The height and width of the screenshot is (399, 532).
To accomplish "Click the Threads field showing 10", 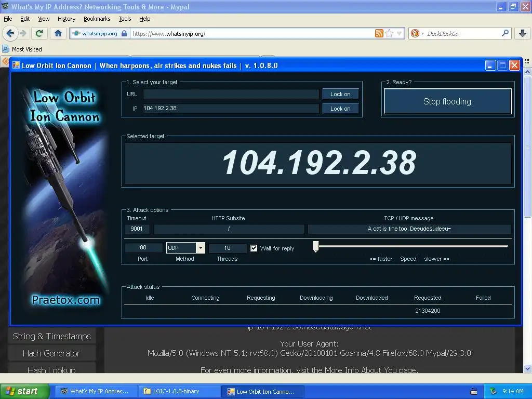I will pyautogui.click(x=227, y=248).
